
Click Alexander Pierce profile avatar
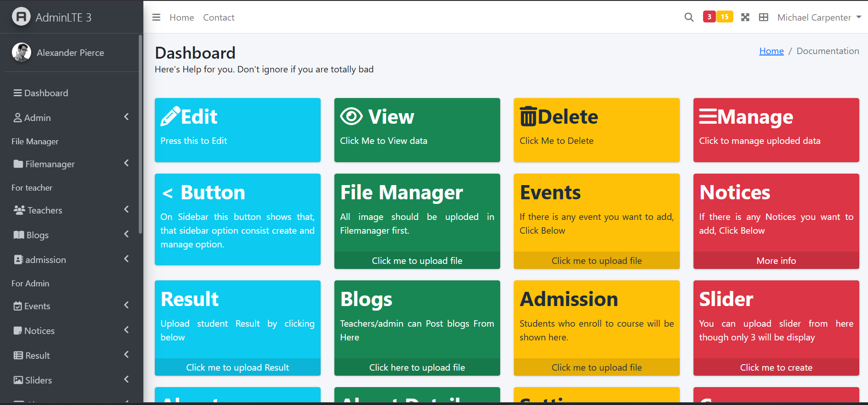click(22, 53)
